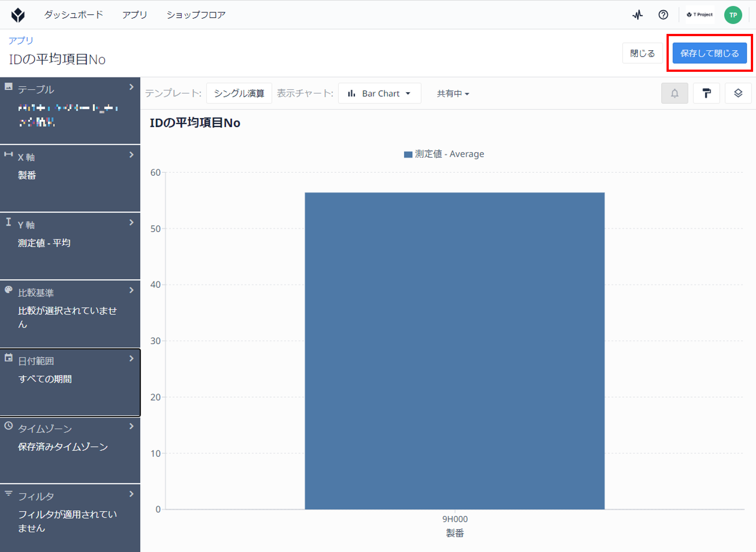Expand the フィルタ panel chevron

(132, 494)
